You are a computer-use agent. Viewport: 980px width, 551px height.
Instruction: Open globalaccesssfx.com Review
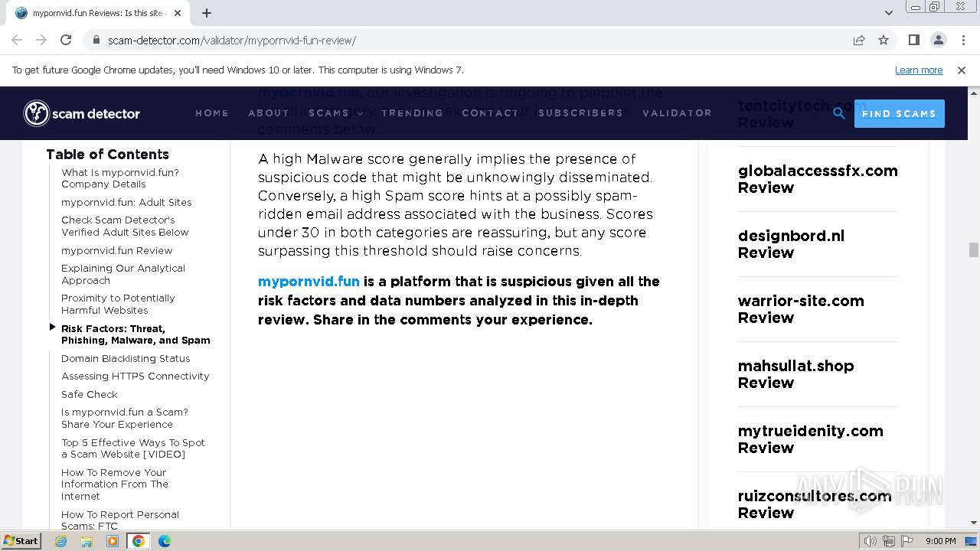click(x=818, y=179)
